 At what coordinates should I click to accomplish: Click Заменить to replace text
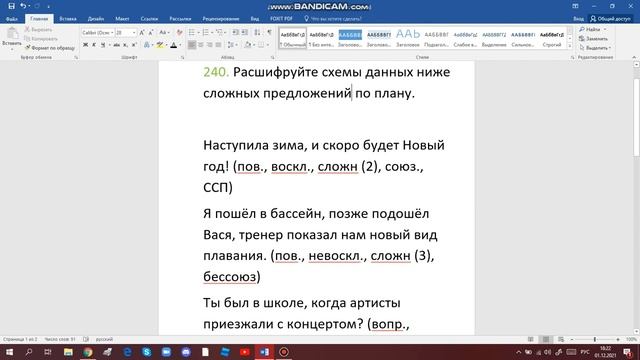tap(593, 39)
